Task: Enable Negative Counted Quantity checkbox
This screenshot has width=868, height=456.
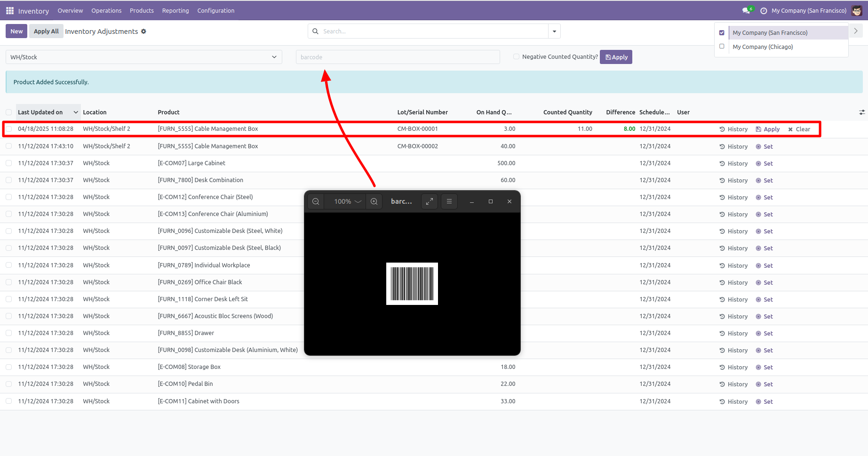Action: [x=517, y=56]
